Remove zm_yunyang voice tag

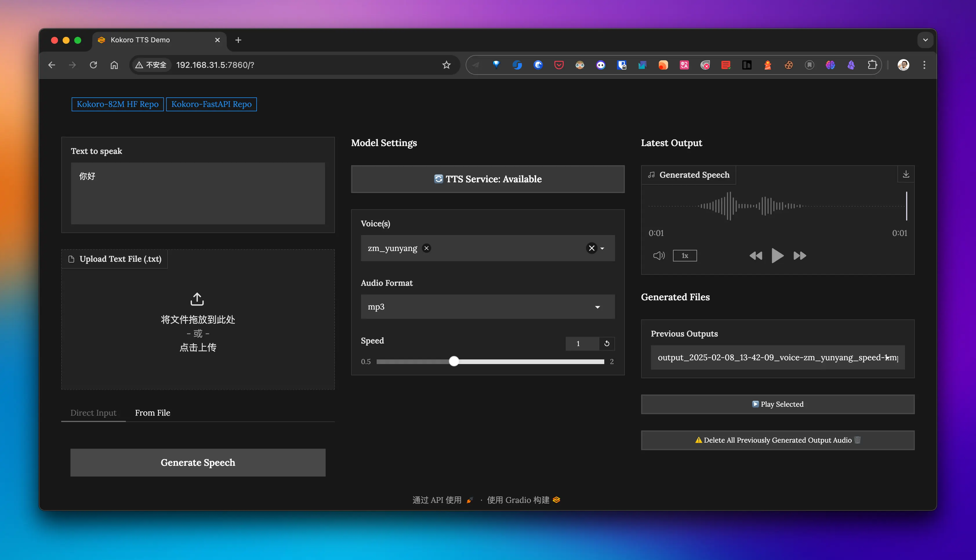[x=426, y=248]
